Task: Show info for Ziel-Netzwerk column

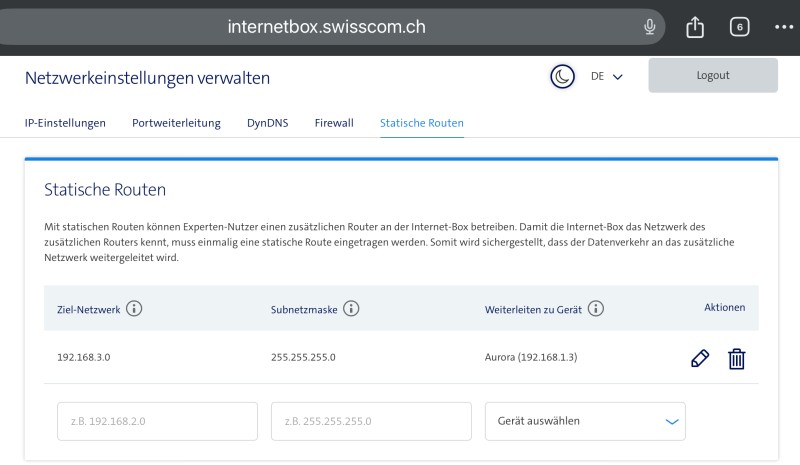Action: [134, 309]
